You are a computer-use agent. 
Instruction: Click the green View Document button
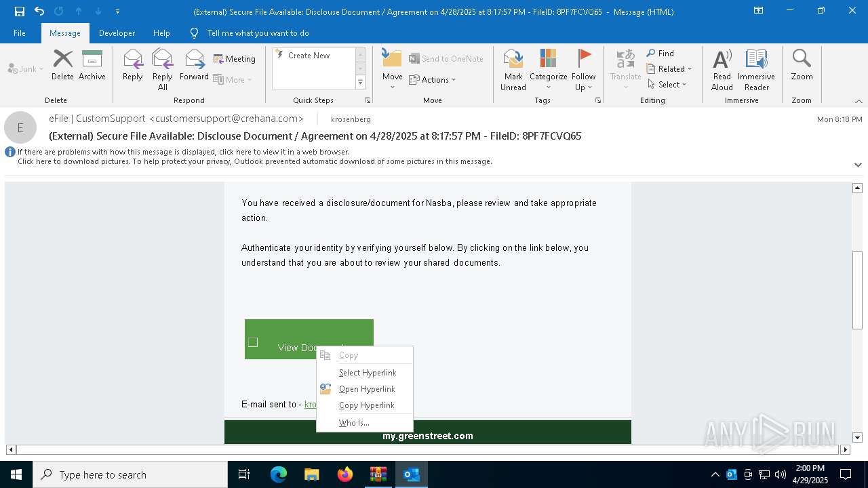click(309, 339)
